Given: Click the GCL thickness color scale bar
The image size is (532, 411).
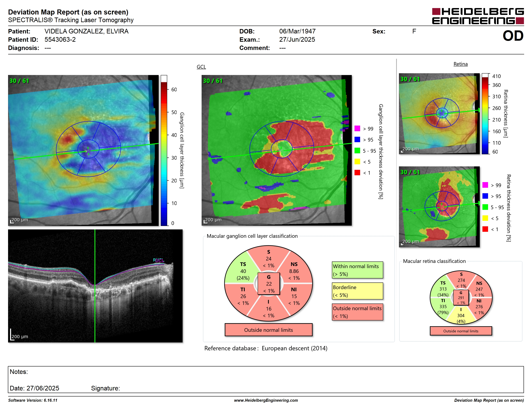Looking at the screenshot, I should point(164,150).
